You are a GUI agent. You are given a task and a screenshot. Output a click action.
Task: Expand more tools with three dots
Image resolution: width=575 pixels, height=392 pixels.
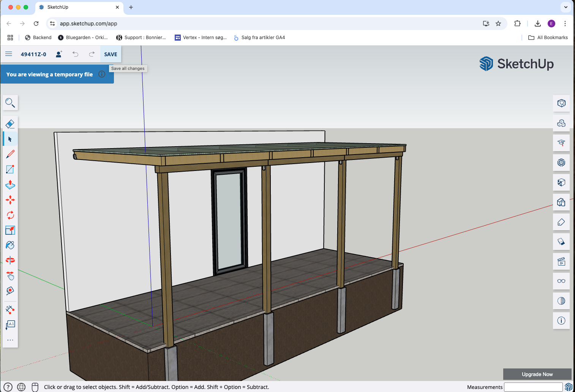coord(10,340)
